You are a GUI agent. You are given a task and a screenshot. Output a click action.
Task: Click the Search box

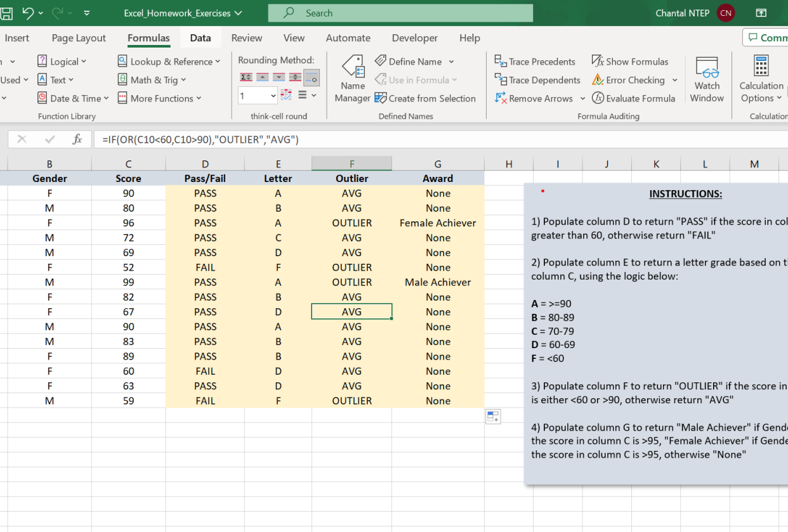(400, 13)
